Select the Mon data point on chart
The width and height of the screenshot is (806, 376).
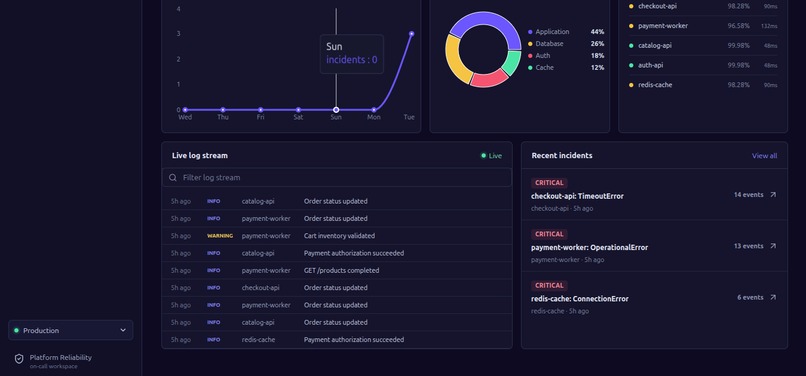click(374, 110)
